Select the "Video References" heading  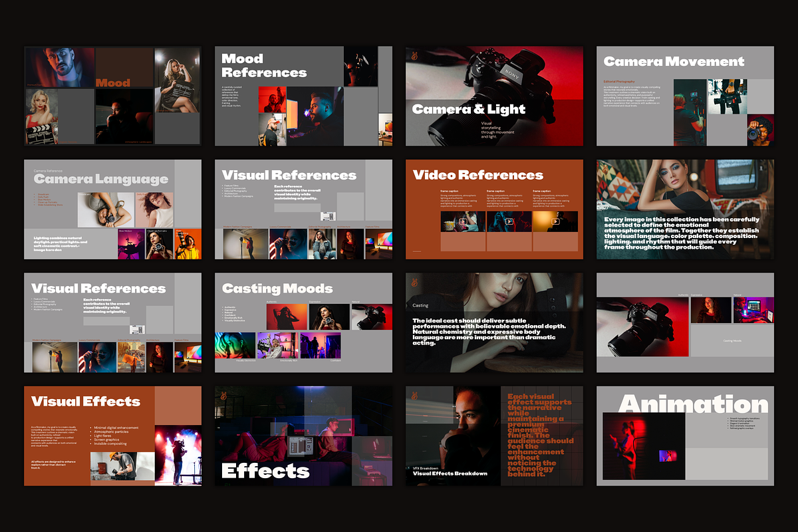coord(478,175)
